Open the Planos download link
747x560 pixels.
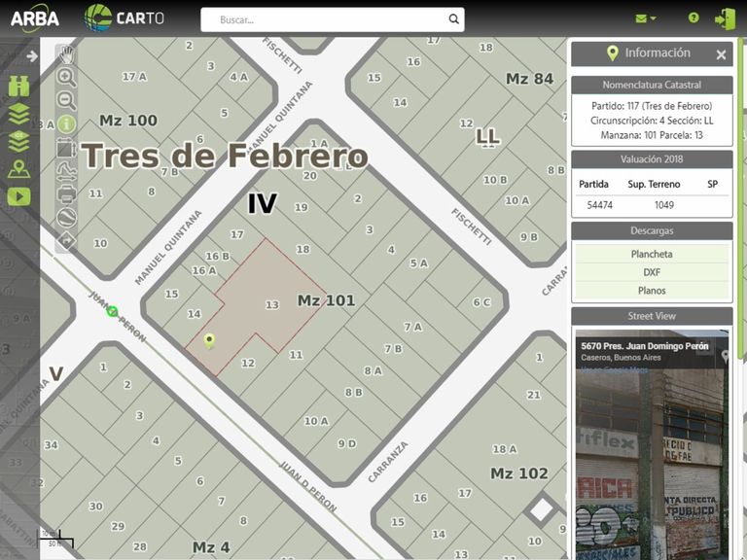652,291
